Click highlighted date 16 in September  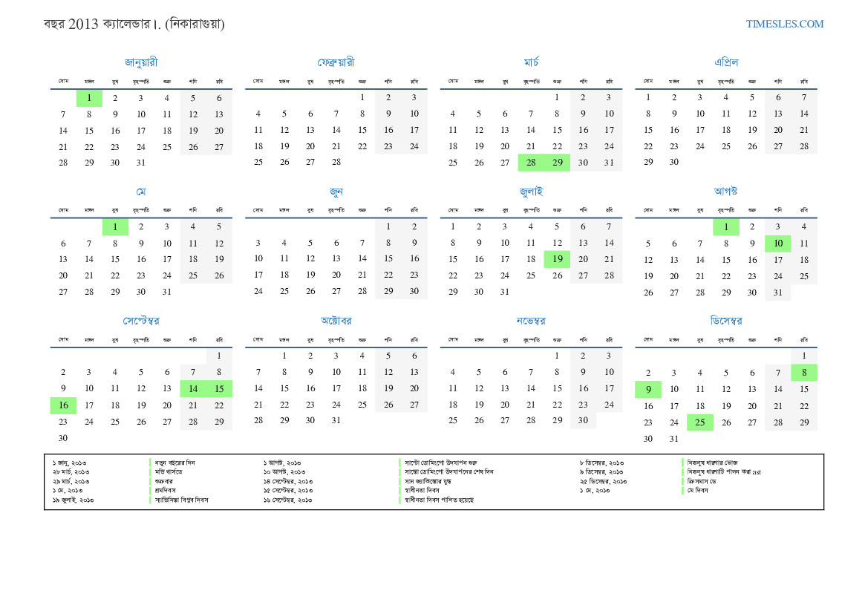click(63, 405)
